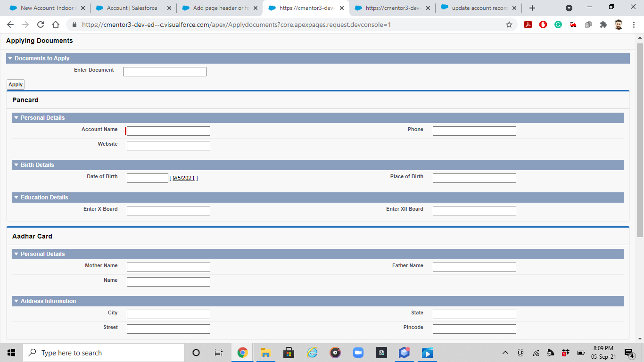
Task: Check the battery tray icon
Action: (x=581, y=353)
